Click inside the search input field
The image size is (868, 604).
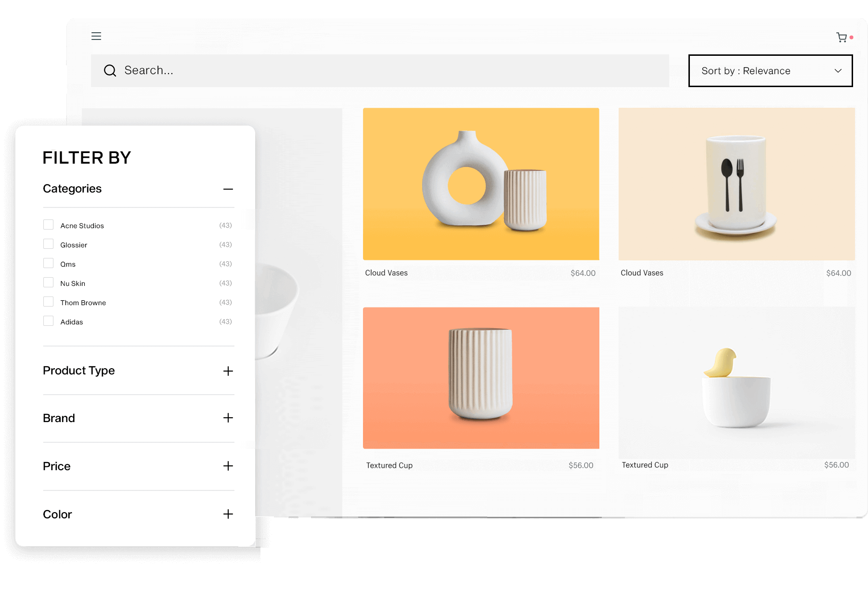coord(337,70)
